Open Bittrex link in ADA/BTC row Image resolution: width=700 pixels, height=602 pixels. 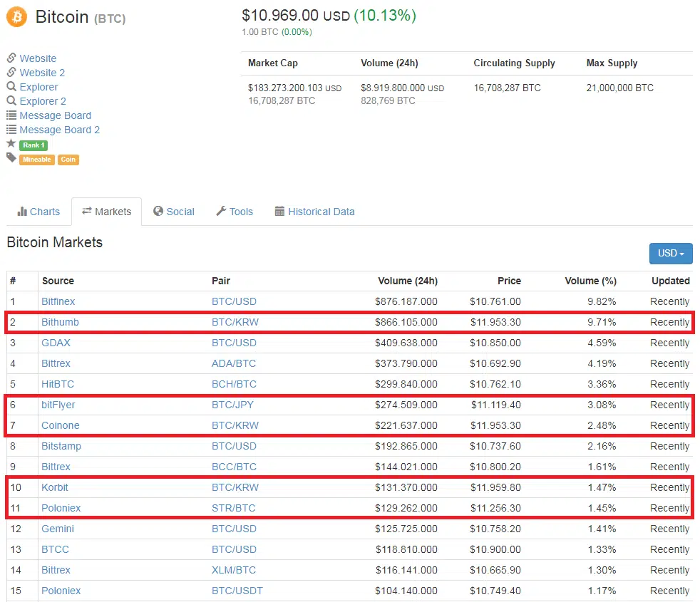click(56, 364)
